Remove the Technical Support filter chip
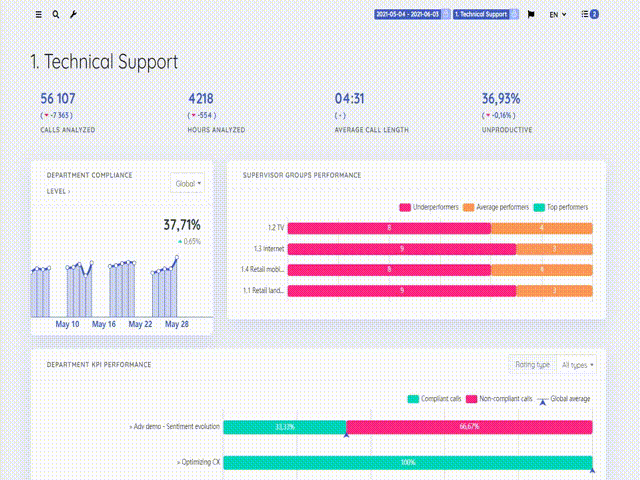 (x=515, y=15)
